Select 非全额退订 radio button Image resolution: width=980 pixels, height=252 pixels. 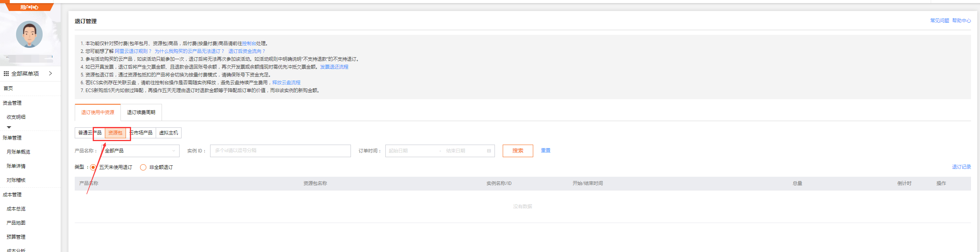(143, 167)
